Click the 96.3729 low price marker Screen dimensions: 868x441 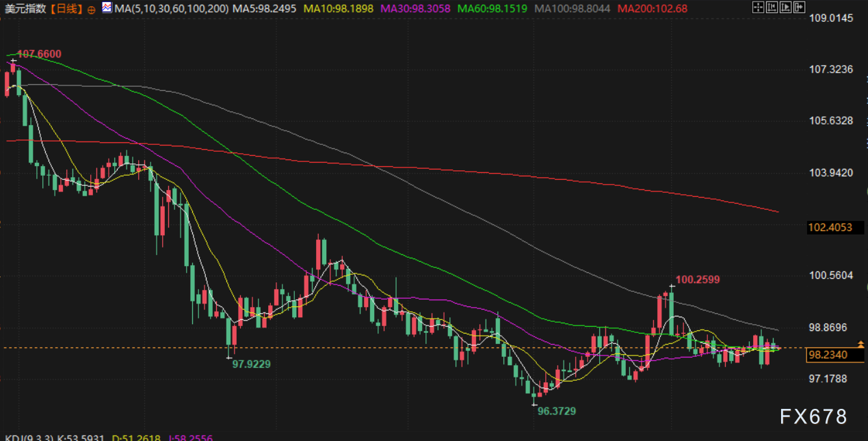(556, 412)
